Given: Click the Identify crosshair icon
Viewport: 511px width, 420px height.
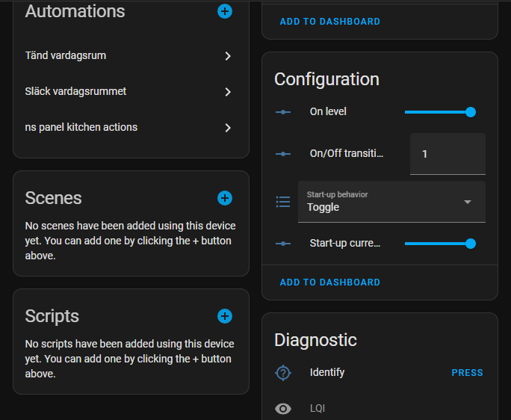Looking at the screenshot, I should coord(283,372).
